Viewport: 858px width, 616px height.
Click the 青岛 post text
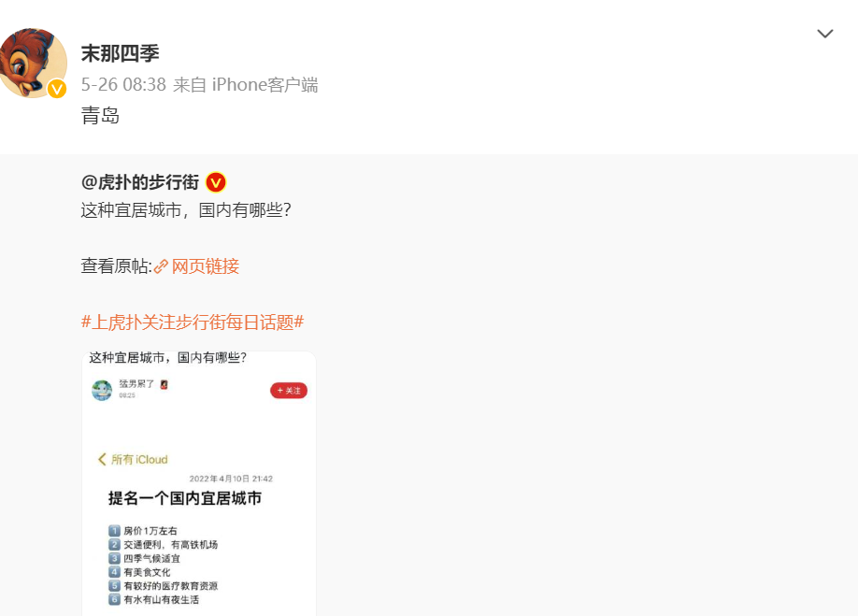pos(100,115)
